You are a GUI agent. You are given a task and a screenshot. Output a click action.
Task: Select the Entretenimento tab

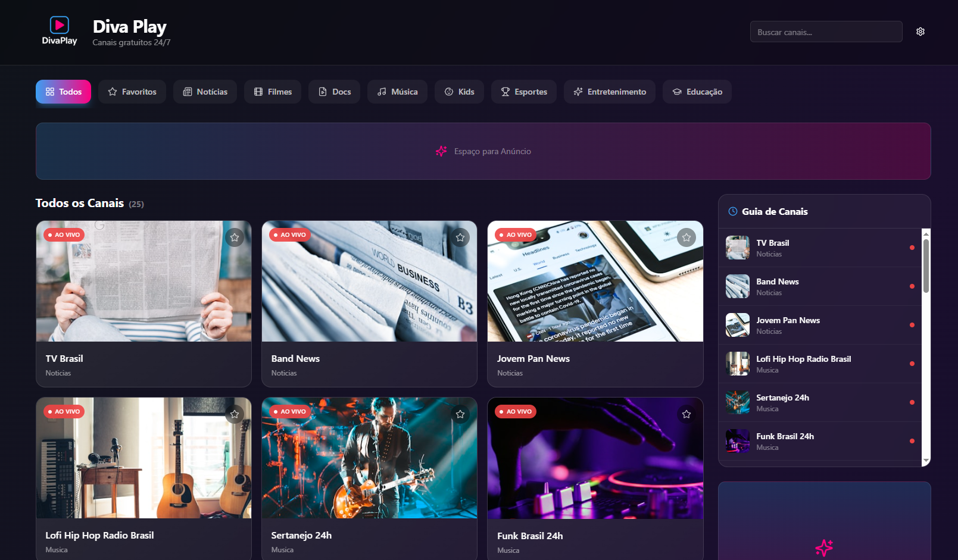point(610,92)
